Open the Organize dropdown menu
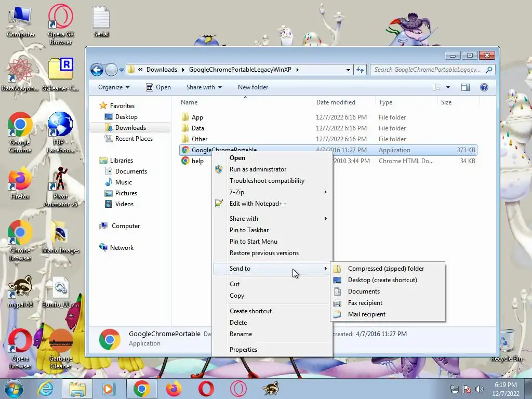 pyautogui.click(x=114, y=87)
